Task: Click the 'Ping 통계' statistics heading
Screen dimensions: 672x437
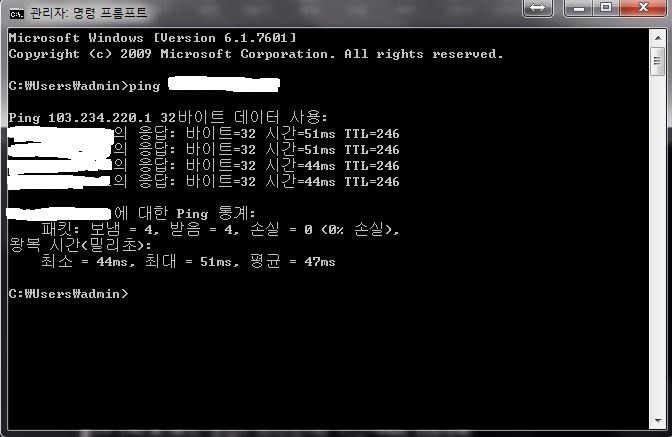Action: pos(131,213)
